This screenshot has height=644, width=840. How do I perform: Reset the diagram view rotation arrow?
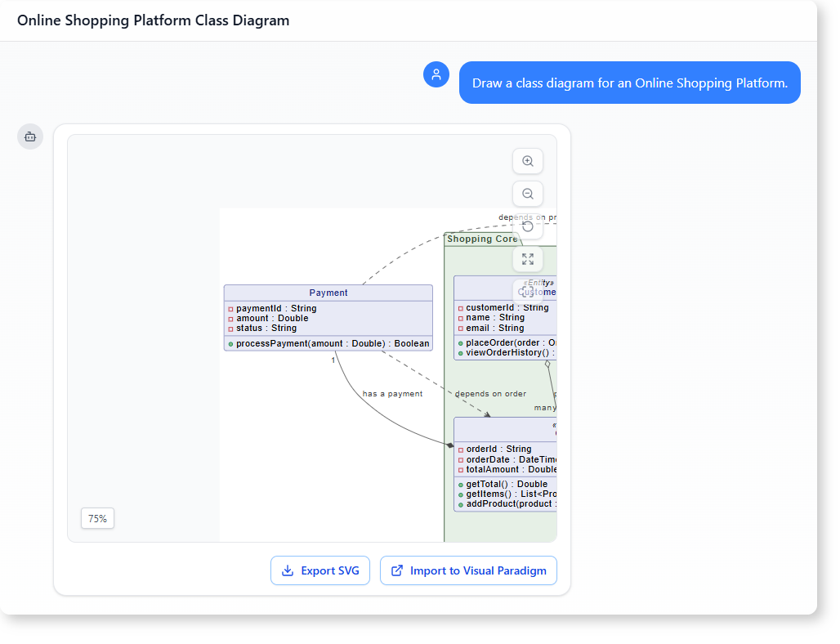tap(527, 226)
